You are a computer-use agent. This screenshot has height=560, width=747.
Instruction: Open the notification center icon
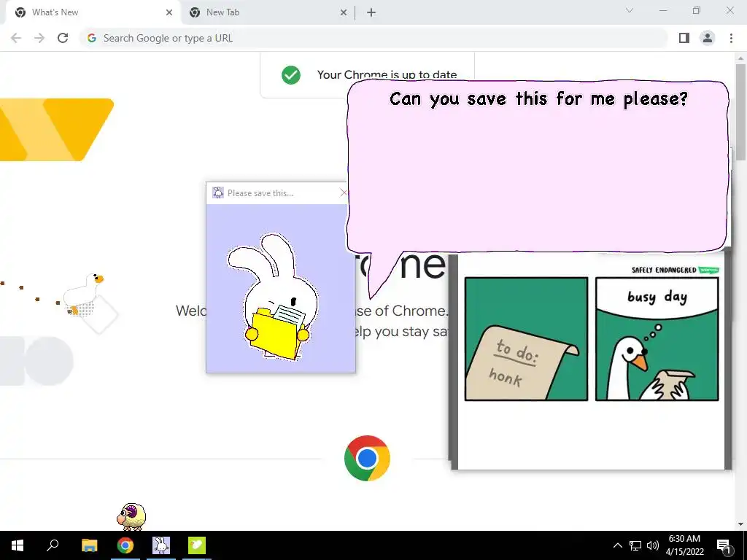724,545
